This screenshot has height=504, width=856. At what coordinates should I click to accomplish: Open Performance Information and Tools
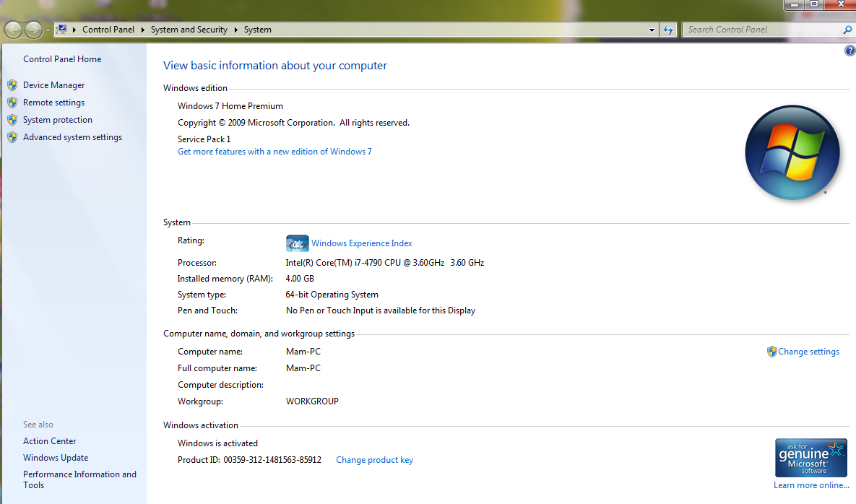(x=79, y=479)
